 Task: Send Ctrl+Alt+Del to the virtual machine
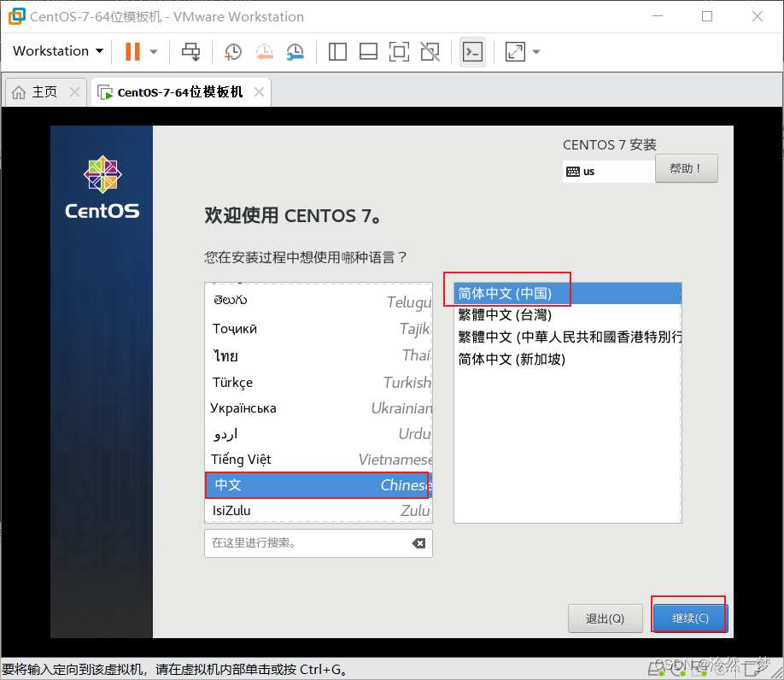pyautogui.click(x=190, y=51)
